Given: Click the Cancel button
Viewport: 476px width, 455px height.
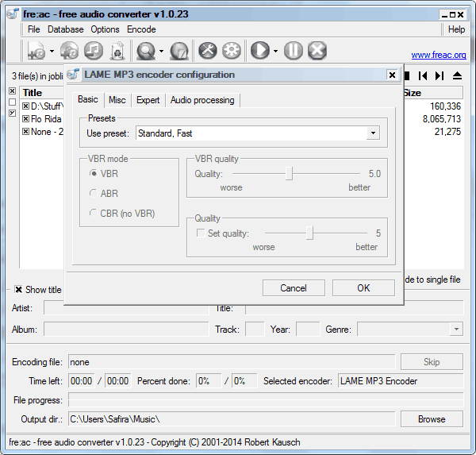Looking at the screenshot, I should coord(294,287).
